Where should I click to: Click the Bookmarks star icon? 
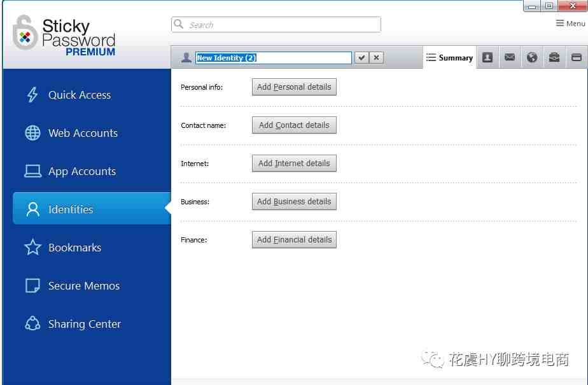[32, 248]
